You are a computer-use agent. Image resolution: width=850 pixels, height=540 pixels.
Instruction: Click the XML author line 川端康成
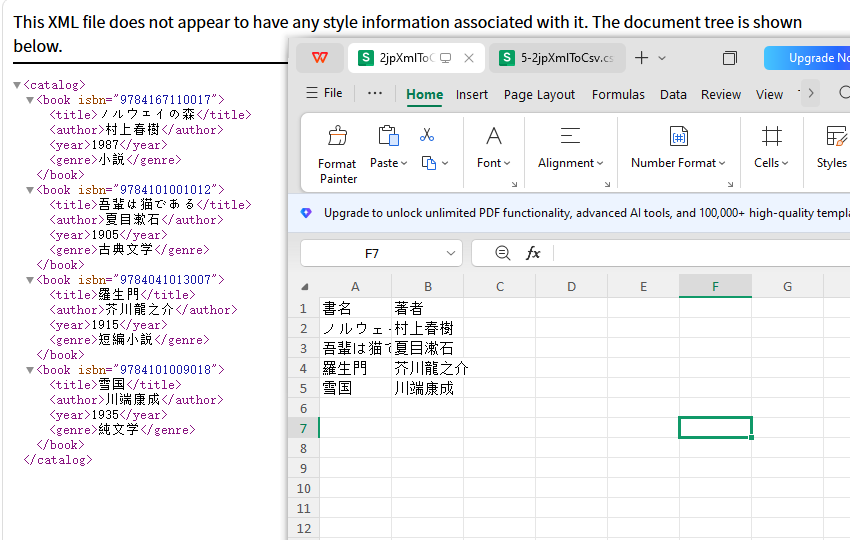pos(136,400)
